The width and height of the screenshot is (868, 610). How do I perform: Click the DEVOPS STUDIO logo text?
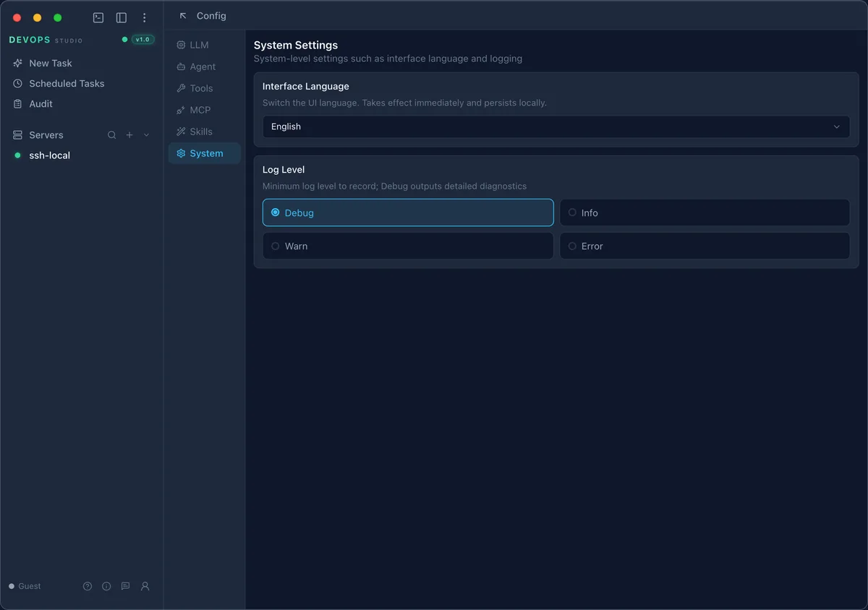(46, 40)
